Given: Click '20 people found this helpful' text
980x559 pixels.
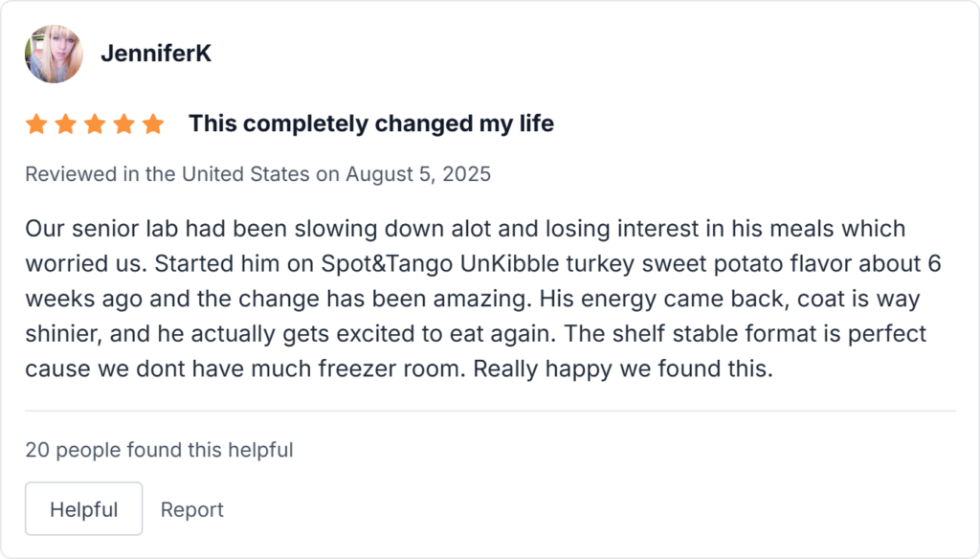Looking at the screenshot, I should [x=160, y=449].
